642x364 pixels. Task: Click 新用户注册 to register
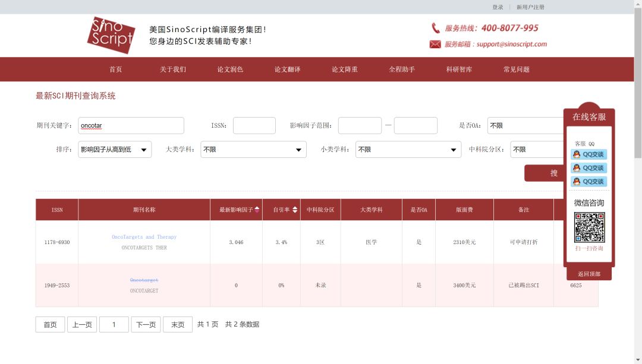(x=531, y=7)
